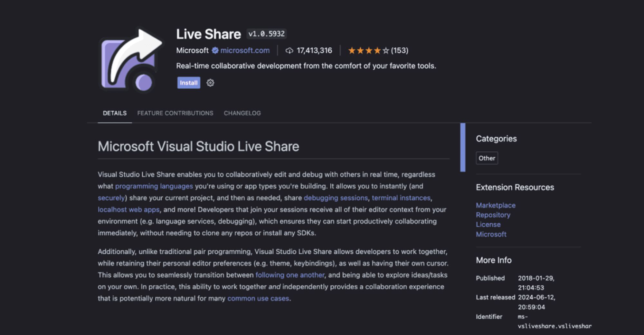Screen dimensions: 644x335
Task: Click the details pane vertical scrollbar
Action: click(x=463, y=147)
